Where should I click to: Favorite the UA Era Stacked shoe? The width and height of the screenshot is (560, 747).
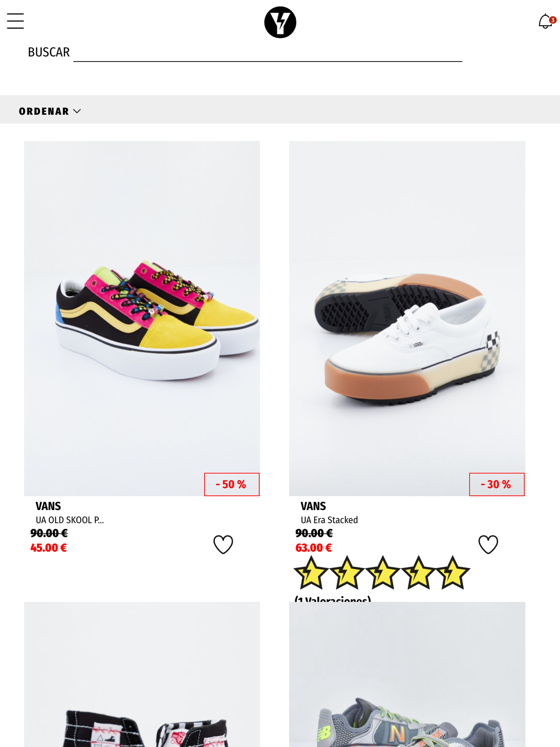[488, 544]
